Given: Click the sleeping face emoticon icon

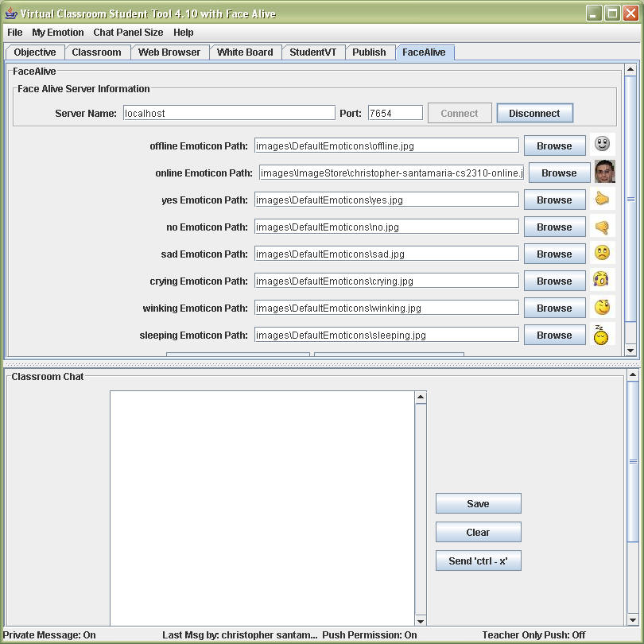Looking at the screenshot, I should [x=602, y=335].
